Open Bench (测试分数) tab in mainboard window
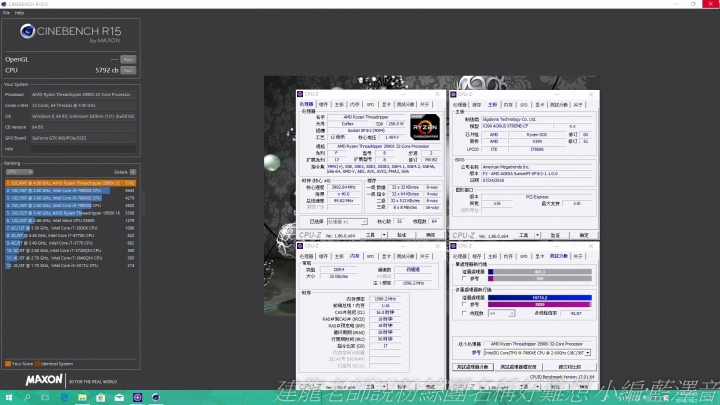 559,105
